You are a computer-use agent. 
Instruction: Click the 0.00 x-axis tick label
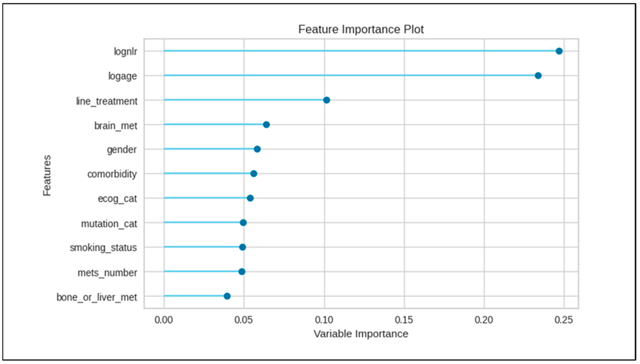click(164, 320)
